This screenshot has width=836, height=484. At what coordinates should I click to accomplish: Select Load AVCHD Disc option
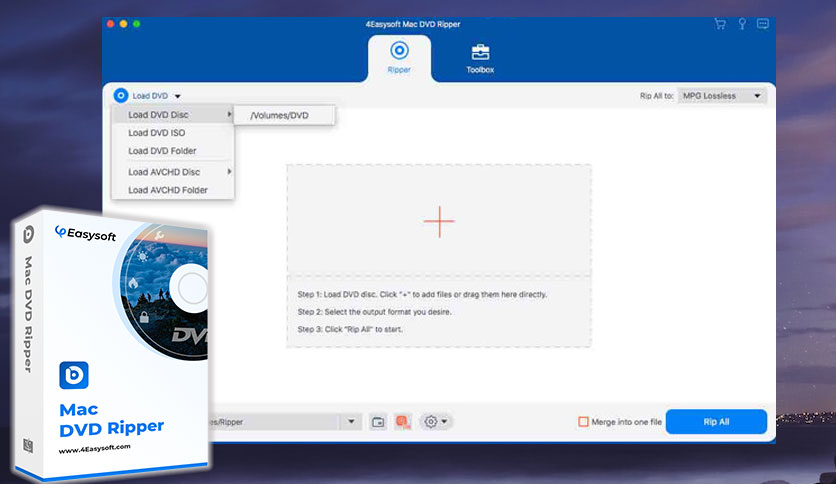173,172
